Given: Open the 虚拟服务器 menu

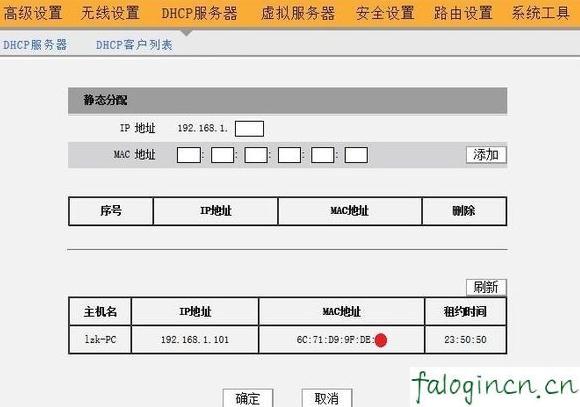Looking at the screenshot, I should tap(298, 14).
